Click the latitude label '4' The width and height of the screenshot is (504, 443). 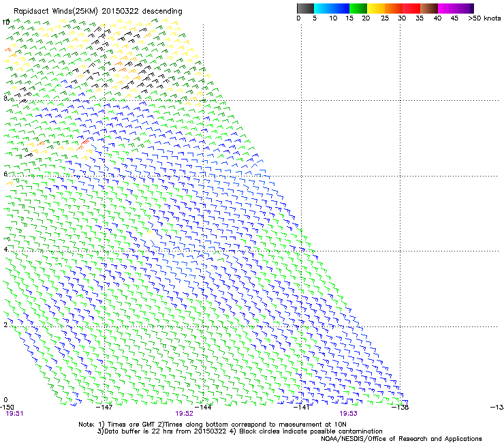(x=5, y=249)
